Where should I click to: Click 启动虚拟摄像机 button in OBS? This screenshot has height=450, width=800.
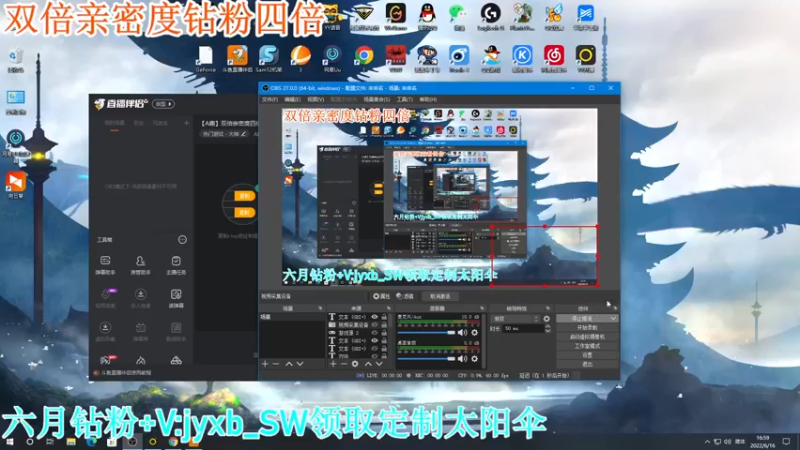click(x=587, y=337)
